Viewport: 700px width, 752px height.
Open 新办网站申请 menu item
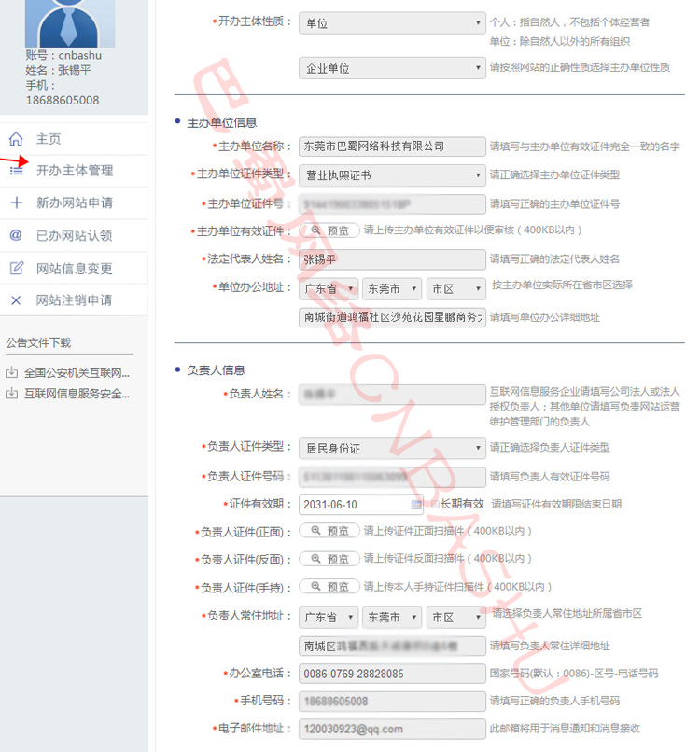75,203
